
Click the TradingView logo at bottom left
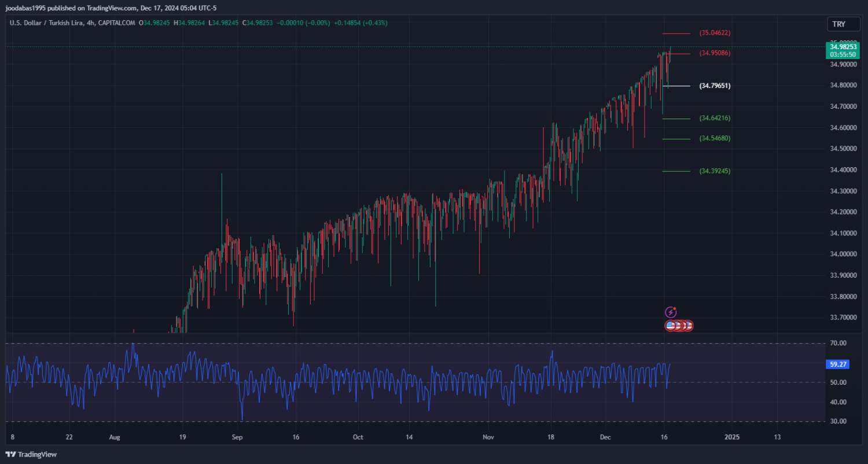coord(31,454)
